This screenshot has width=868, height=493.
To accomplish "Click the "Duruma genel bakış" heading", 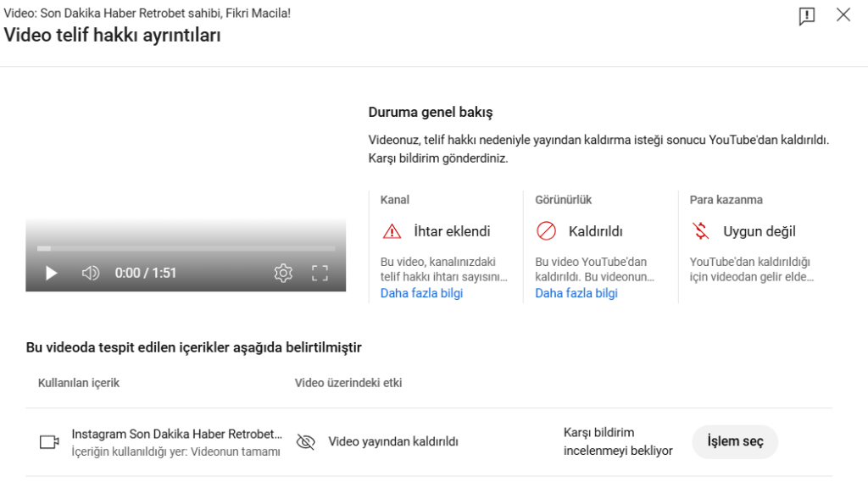I will click(x=430, y=113).
